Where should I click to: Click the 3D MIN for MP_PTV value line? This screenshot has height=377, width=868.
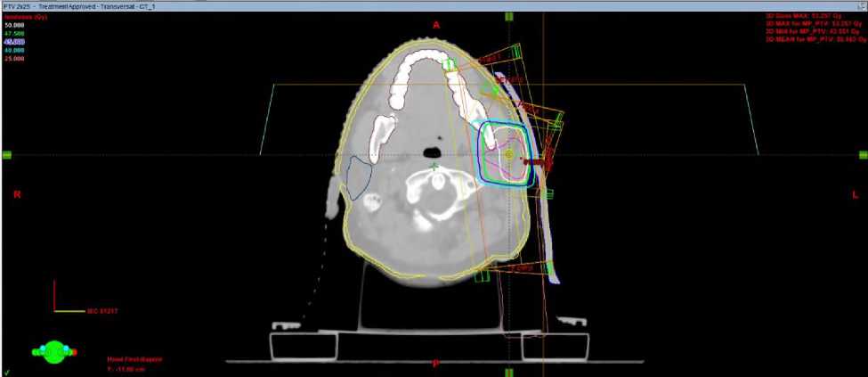pyautogui.click(x=814, y=31)
